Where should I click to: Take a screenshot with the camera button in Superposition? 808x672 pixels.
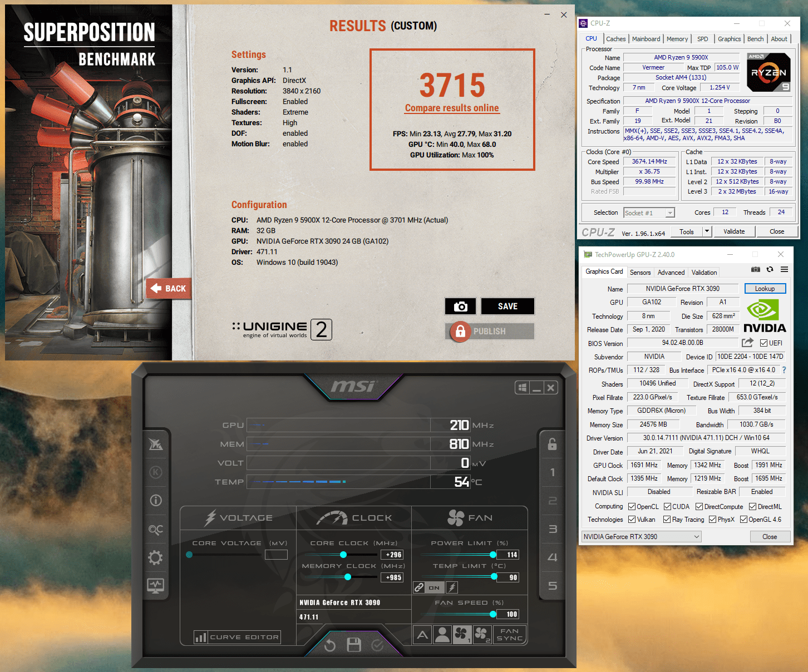(x=460, y=307)
